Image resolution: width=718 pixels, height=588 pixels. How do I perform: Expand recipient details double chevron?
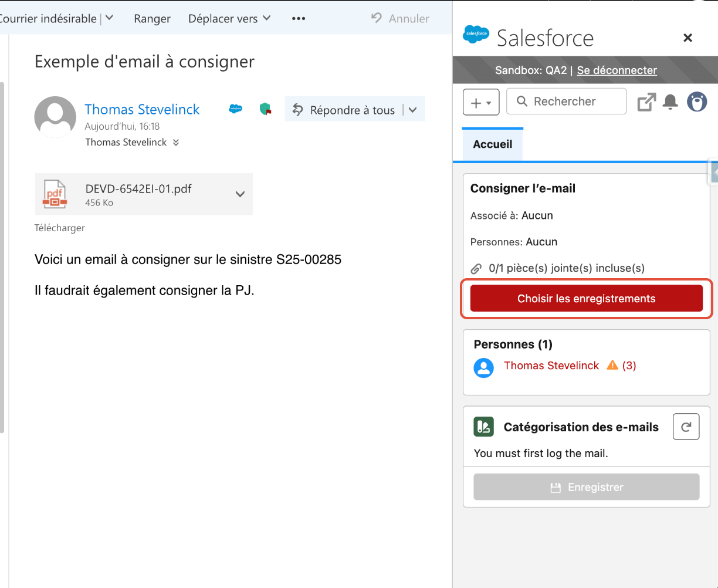click(176, 143)
